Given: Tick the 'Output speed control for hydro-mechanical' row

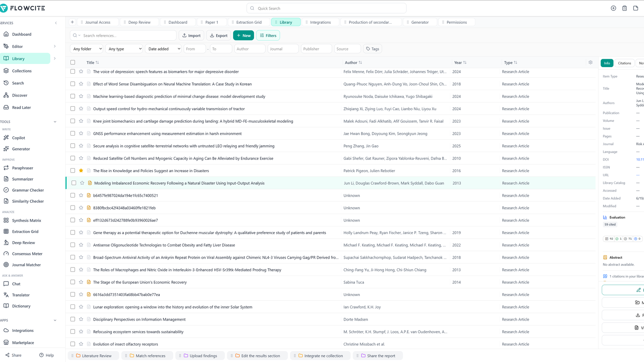Looking at the screenshot, I should tap(72, 109).
